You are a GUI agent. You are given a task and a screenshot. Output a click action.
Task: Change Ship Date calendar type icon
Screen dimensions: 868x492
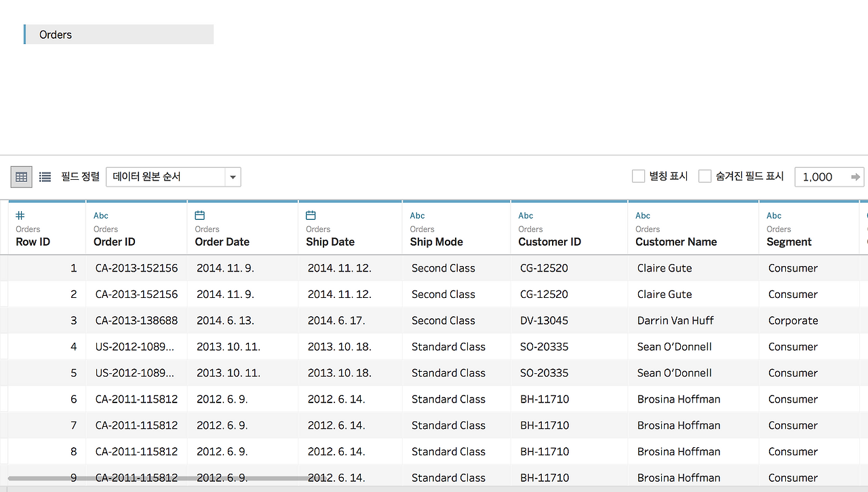[x=311, y=215]
